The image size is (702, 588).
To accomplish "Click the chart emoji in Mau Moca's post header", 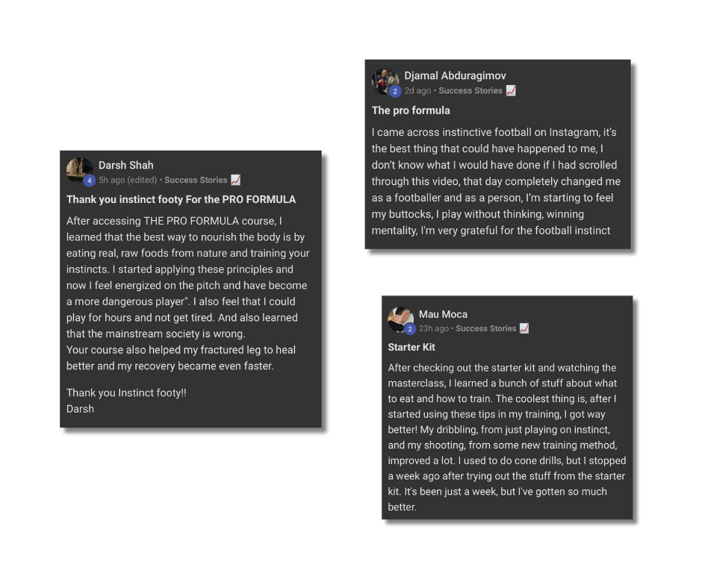I will pyautogui.click(x=524, y=328).
